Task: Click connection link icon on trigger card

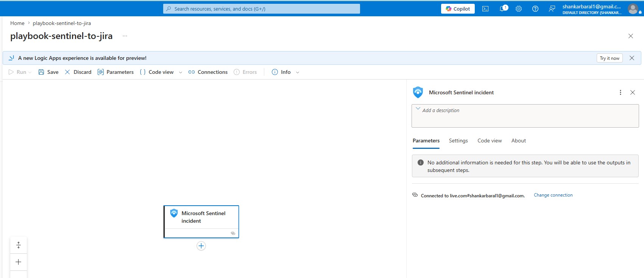Action: pyautogui.click(x=233, y=233)
